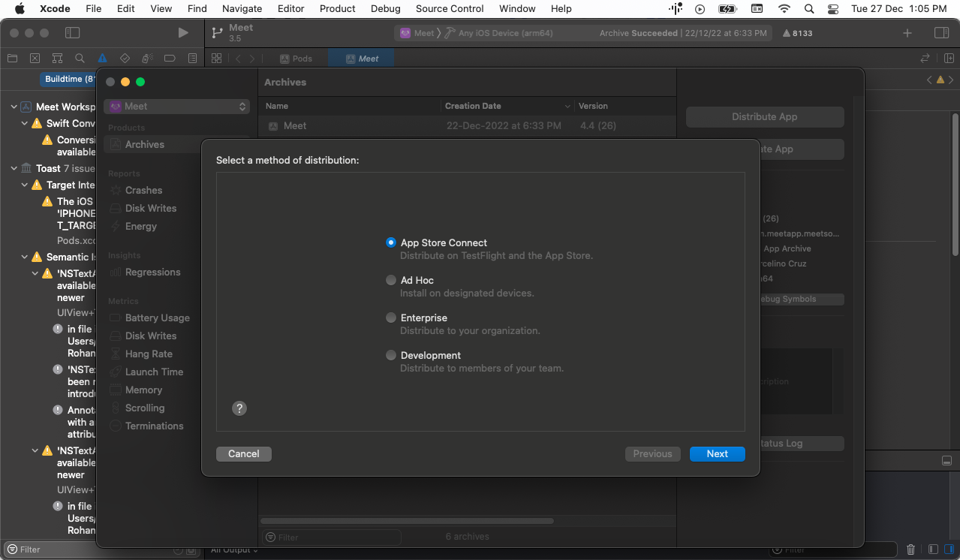Open the Meet scheme selector
This screenshot has height=560, width=960.
(417, 33)
